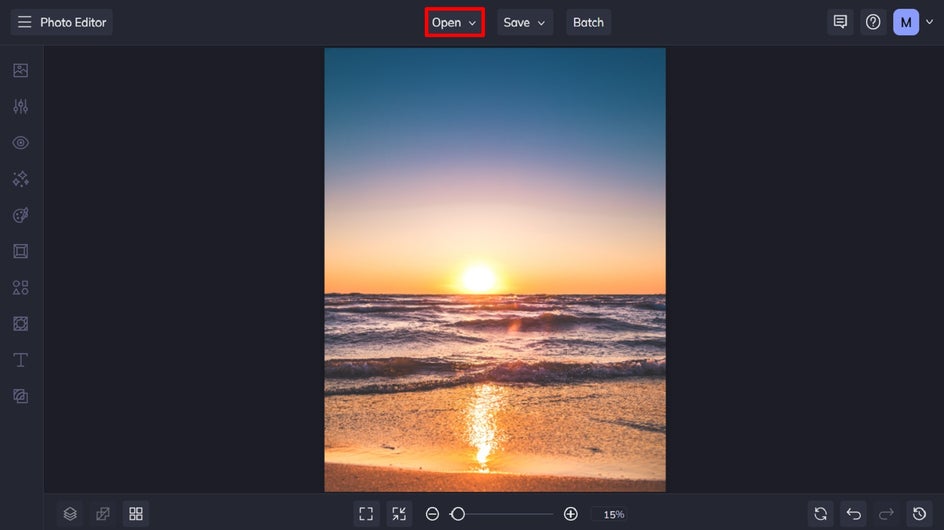Open the Image Manager sidebar icon
944x530 pixels.
pos(20,70)
